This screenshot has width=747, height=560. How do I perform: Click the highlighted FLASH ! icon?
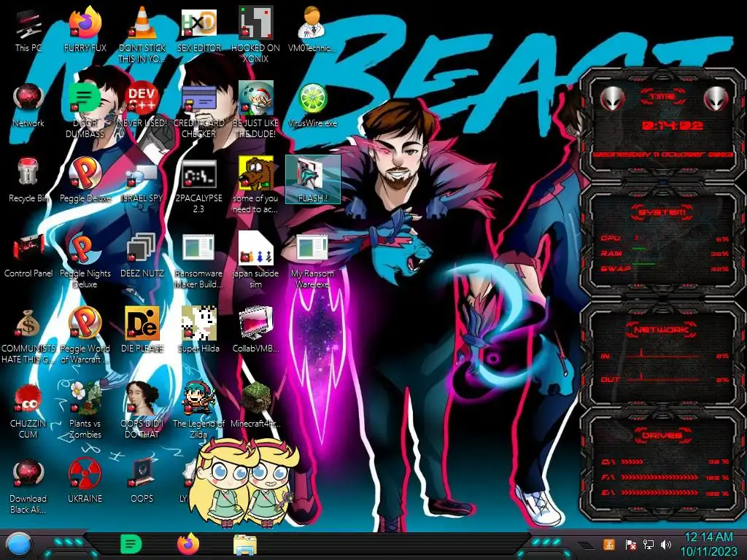[x=312, y=179]
